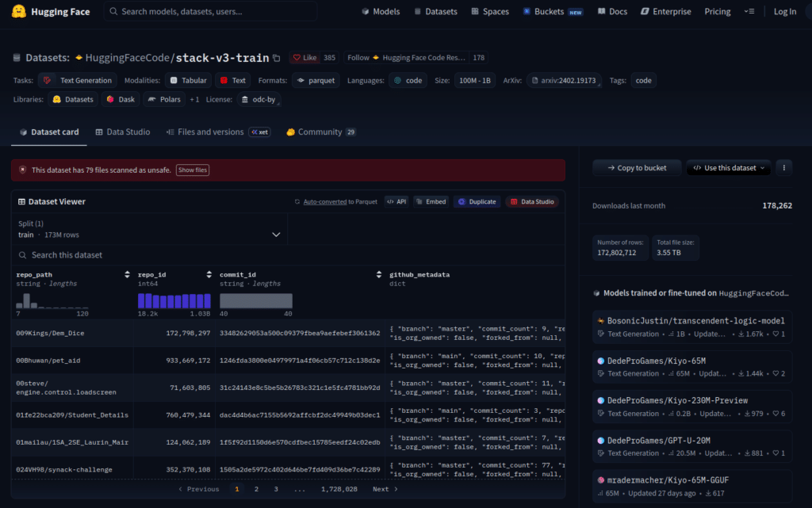812x508 pixels.
Task: Open the odc-by license tag
Action: [259, 99]
